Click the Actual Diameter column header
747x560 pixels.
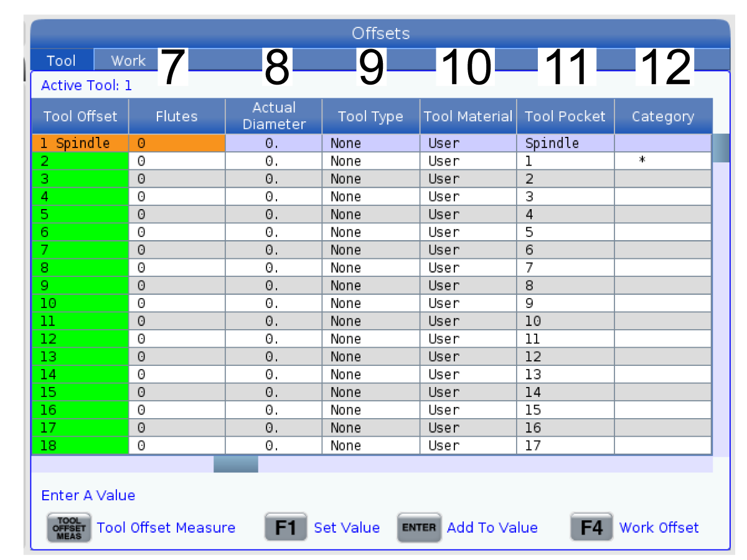click(x=274, y=116)
